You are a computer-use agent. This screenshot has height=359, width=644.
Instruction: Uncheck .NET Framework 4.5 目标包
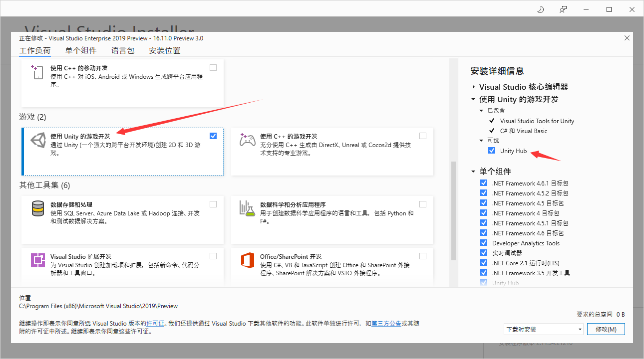coord(484,203)
